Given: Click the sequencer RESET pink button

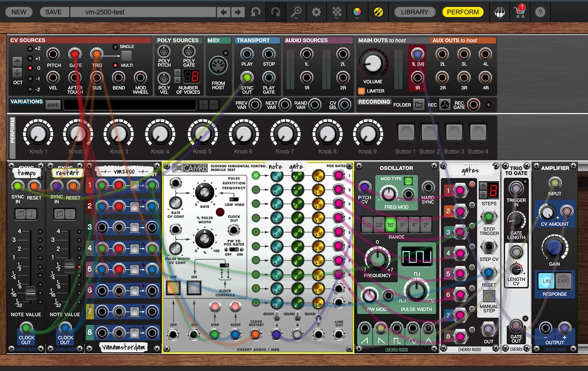Looking at the screenshot, I should (x=235, y=307).
